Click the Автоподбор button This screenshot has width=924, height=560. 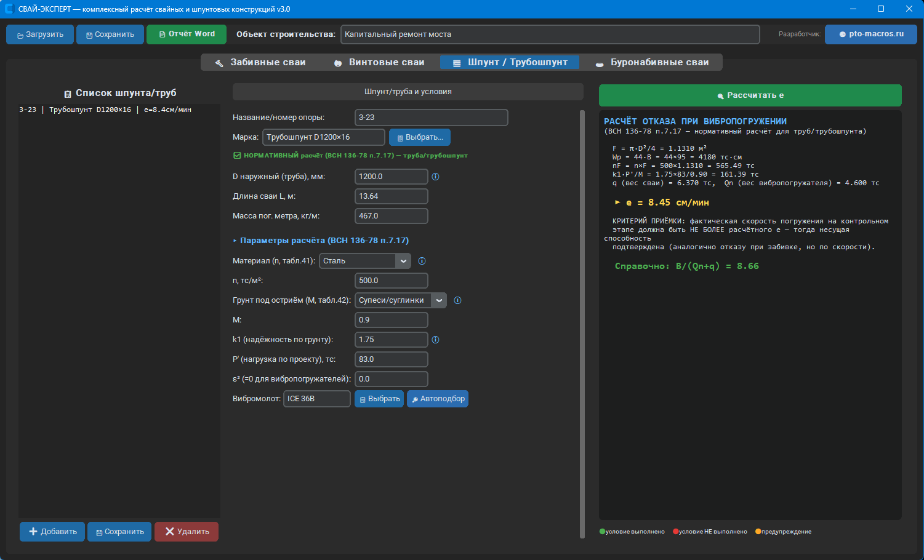coord(438,399)
